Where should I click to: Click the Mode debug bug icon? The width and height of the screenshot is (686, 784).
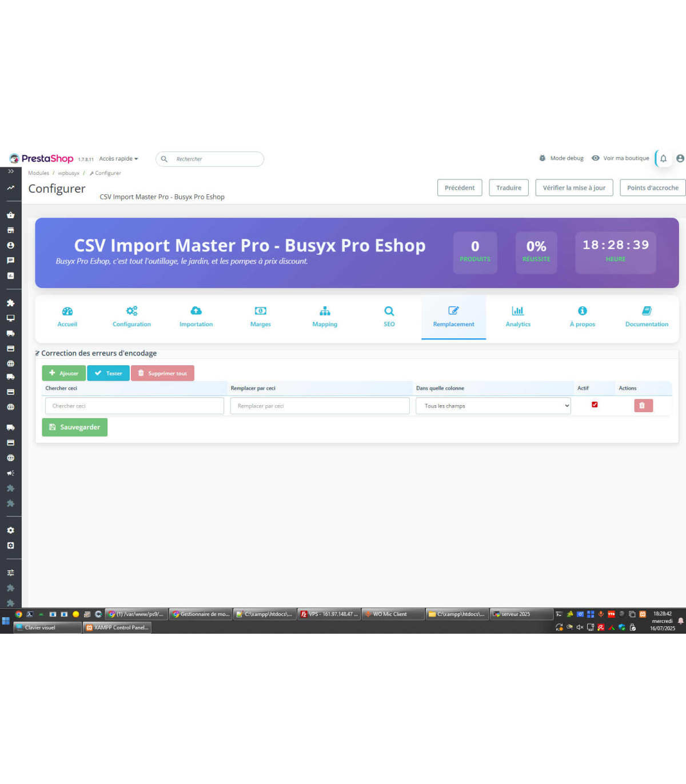(x=542, y=158)
